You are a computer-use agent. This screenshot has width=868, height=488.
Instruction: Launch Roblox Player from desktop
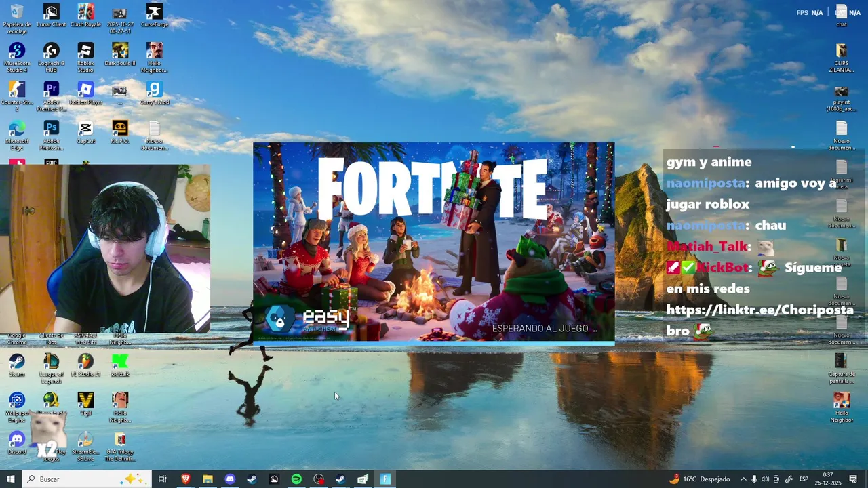click(85, 94)
